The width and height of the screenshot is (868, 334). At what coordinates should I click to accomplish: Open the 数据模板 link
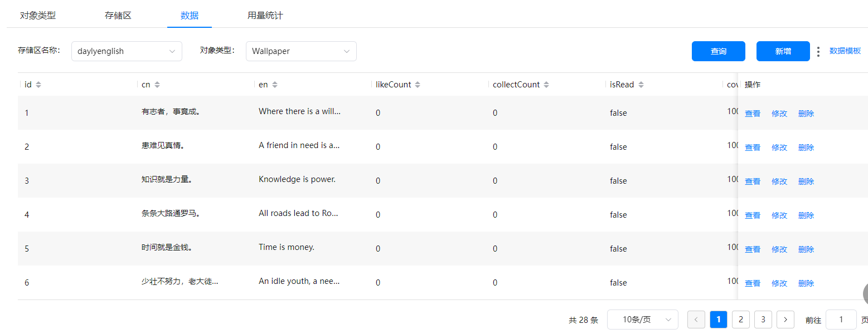coord(845,51)
